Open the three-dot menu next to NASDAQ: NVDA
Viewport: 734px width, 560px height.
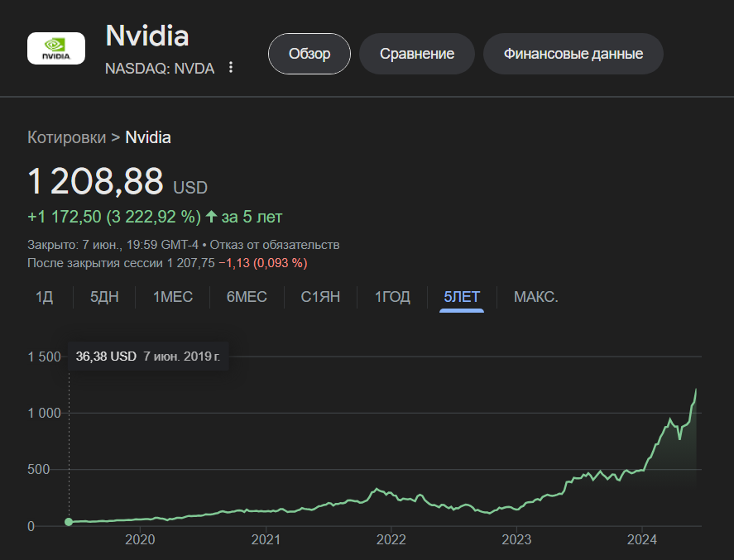[x=231, y=68]
